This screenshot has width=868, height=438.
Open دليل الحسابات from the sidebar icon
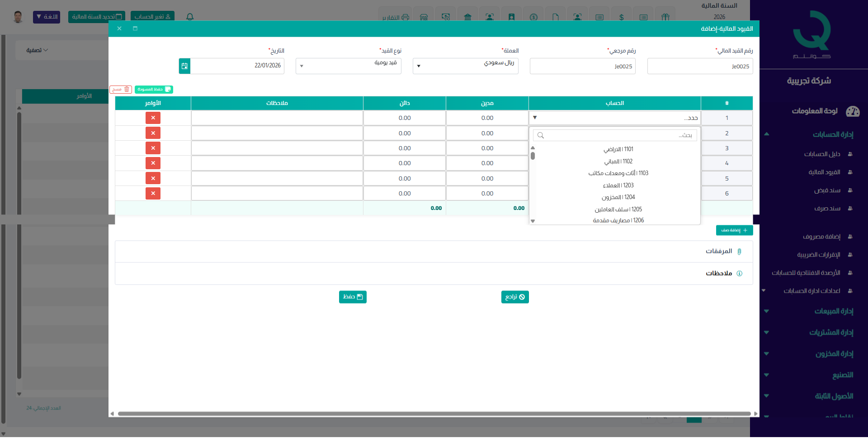pos(850,154)
